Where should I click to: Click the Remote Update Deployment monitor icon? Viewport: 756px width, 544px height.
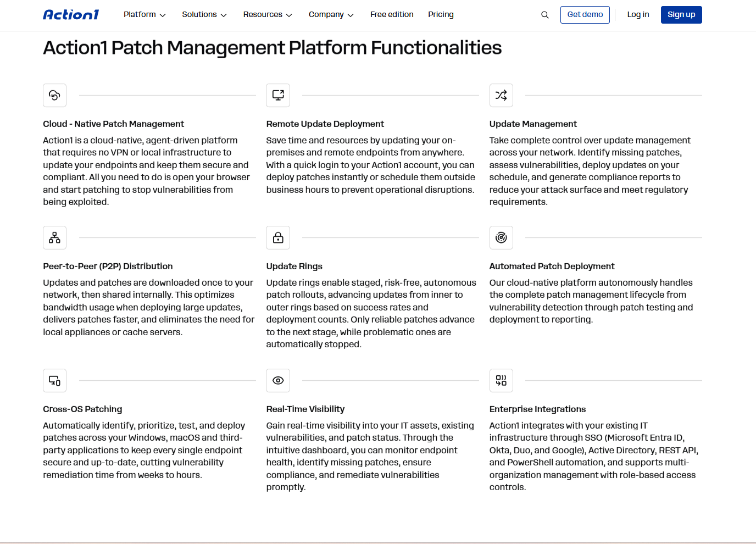[x=278, y=96]
